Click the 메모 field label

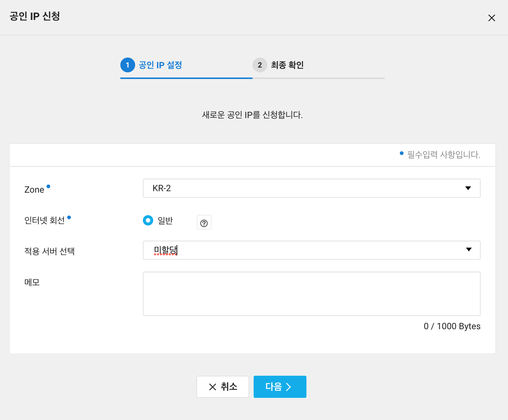click(32, 282)
